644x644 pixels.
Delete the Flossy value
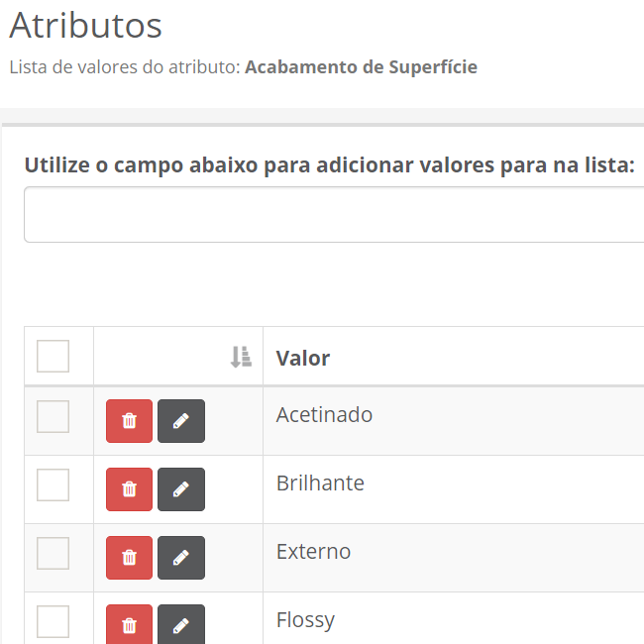[x=129, y=625]
